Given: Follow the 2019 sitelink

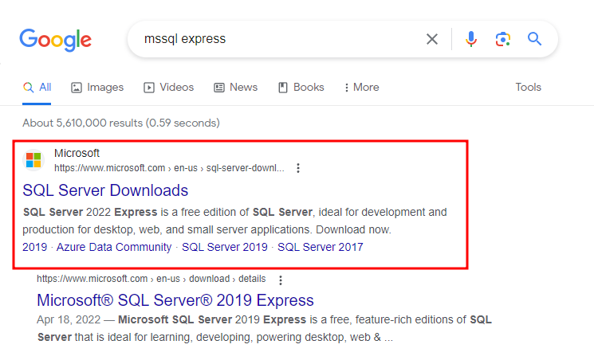Looking at the screenshot, I should click(x=34, y=247).
